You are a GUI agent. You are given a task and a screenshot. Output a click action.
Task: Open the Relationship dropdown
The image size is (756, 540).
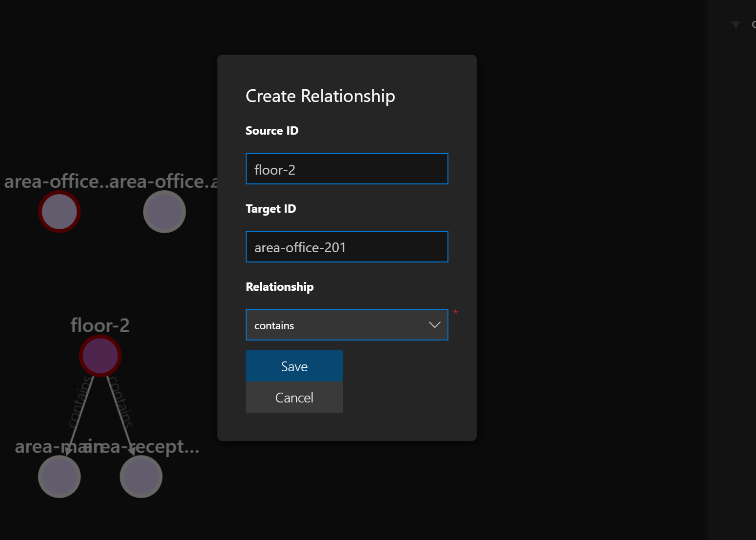point(347,324)
